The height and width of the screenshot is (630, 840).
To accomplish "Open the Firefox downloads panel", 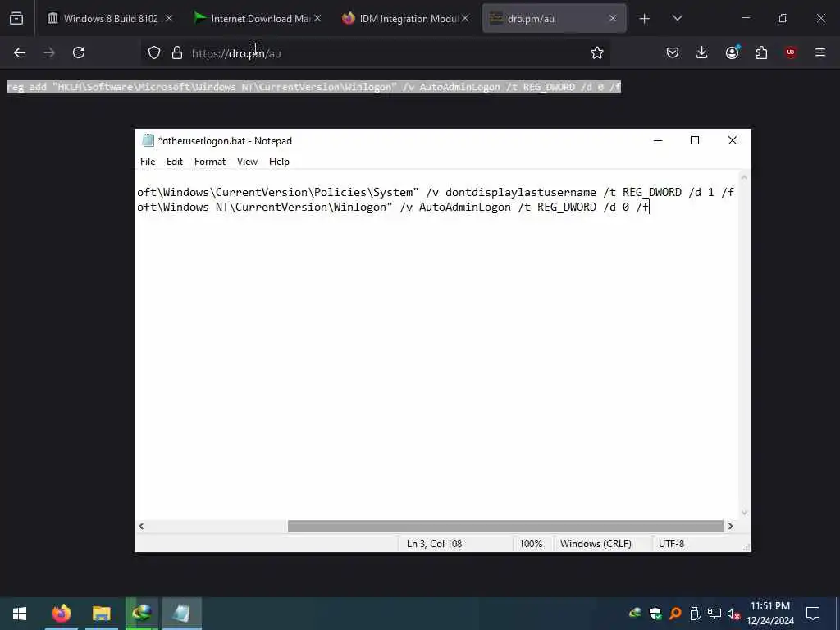I will point(702,52).
